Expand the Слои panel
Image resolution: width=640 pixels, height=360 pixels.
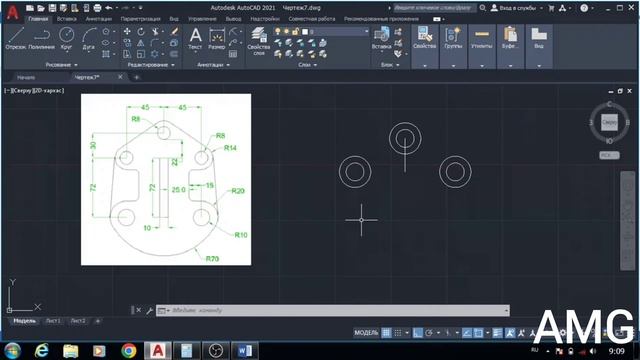pyautogui.click(x=307, y=65)
